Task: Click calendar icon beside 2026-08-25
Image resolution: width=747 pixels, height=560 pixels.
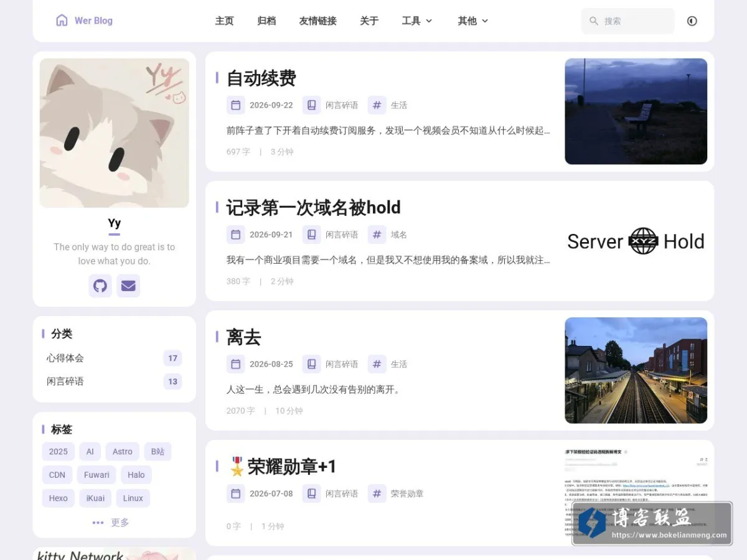Action: tap(236, 364)
